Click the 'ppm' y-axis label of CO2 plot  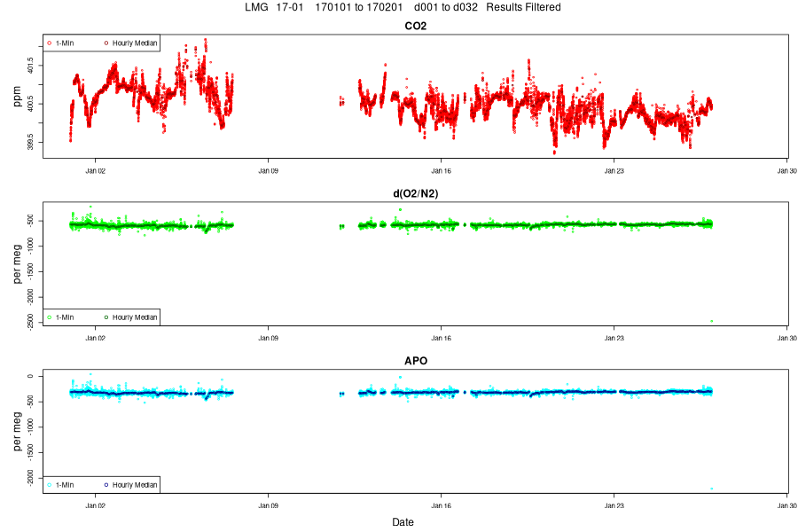(x=18, y=97)
